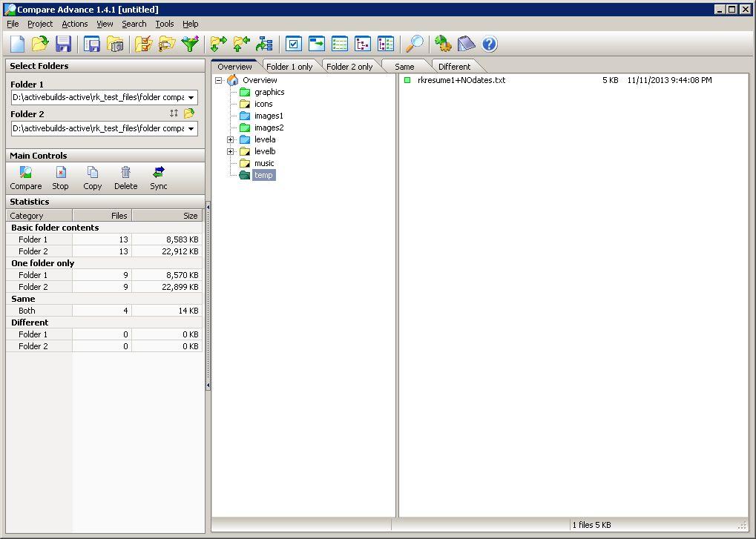This screenshot has width=756, height=539.
Task: Select the levelb folder in the tree
Action: coord(265,151)
